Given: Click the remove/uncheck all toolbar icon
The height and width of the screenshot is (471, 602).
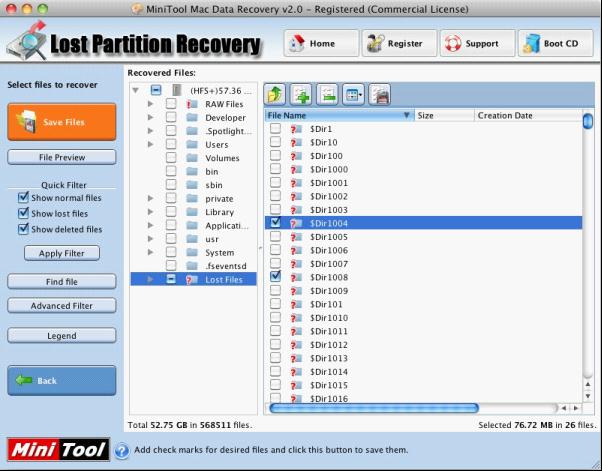Looking at the screenshot, I should coord(327,94).
